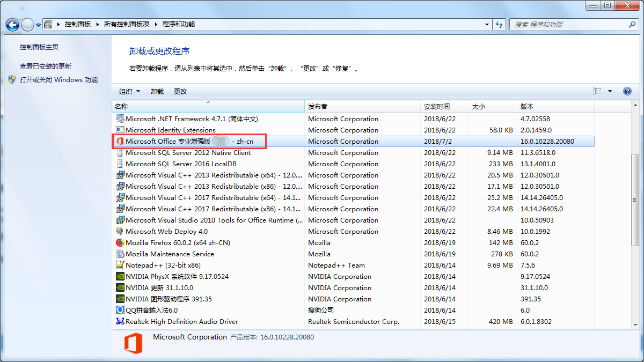
Task: Sort by 安装时间 column header
Action: [445, 107]
